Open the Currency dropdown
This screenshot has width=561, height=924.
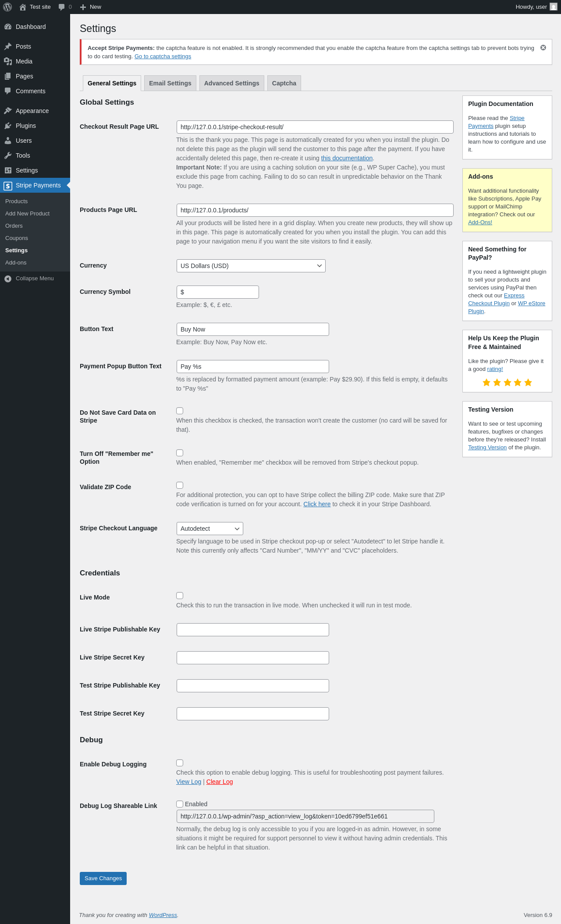pos(251,266)
